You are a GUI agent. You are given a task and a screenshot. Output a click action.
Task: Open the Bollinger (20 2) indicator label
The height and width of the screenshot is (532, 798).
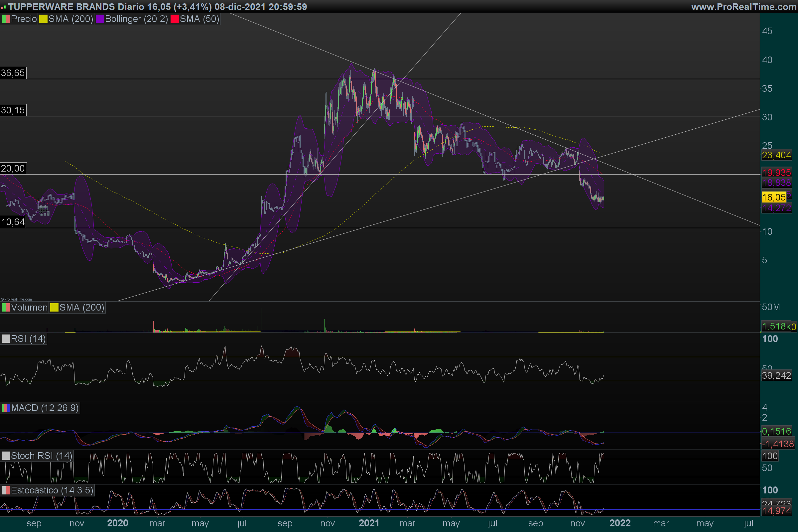136,19
